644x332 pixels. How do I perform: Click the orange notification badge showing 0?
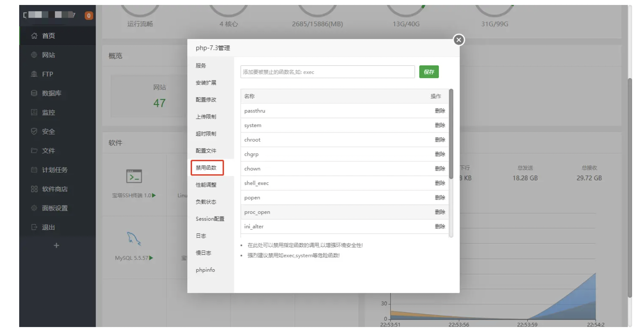(89, 16)
